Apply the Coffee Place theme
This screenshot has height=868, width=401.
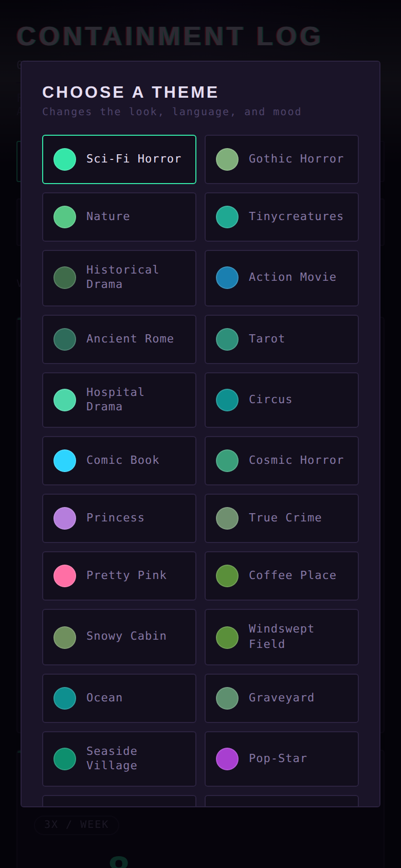282,576
